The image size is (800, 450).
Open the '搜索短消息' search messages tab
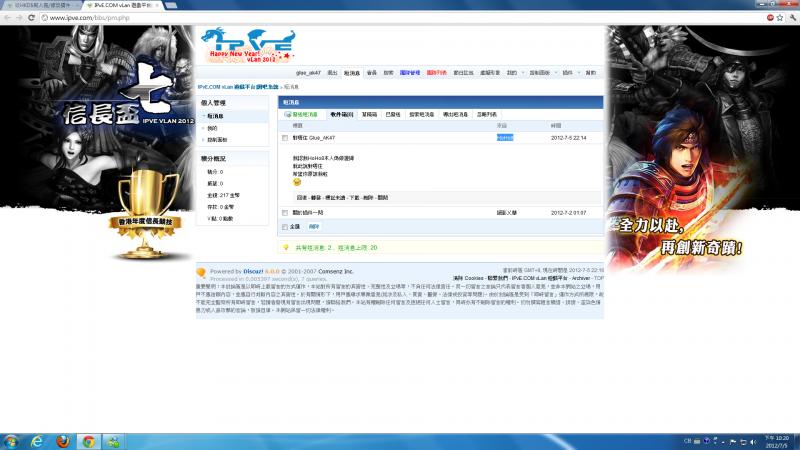click(421, 115)
